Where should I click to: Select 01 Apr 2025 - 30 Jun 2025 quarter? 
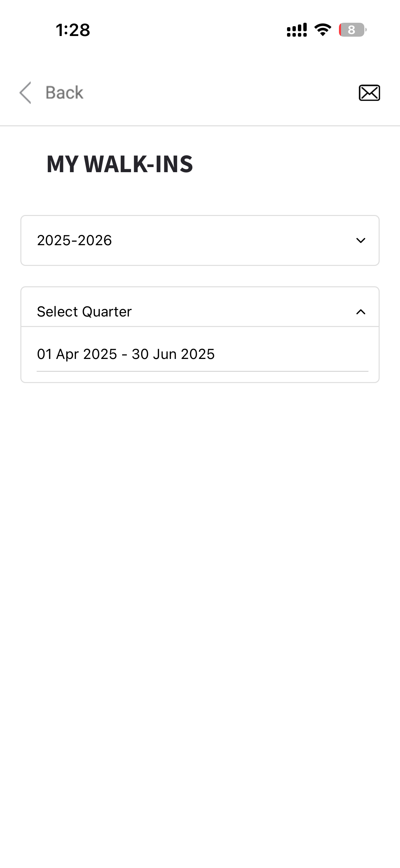126,354
